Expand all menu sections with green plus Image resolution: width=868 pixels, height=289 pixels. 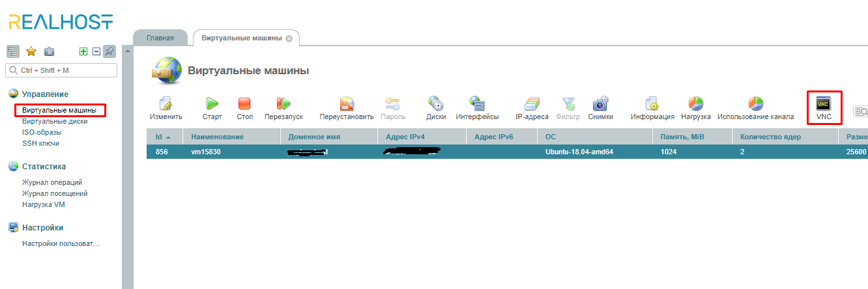click(83, 51)
